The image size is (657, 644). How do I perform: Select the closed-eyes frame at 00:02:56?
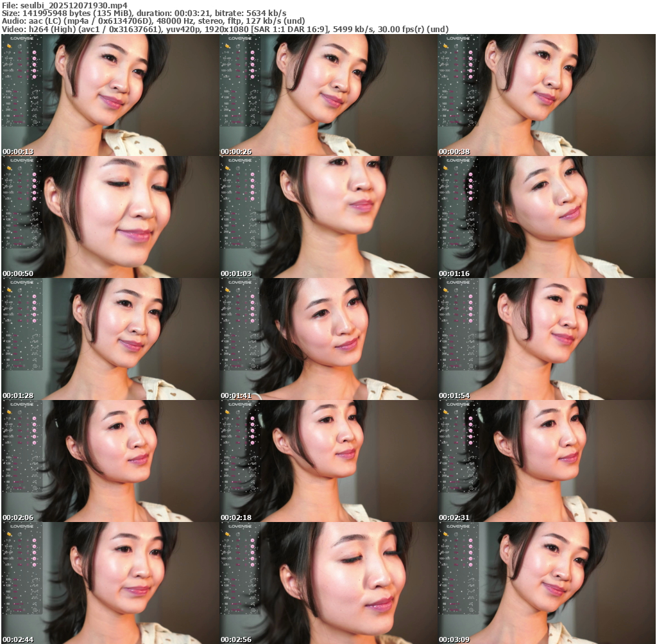328,582
